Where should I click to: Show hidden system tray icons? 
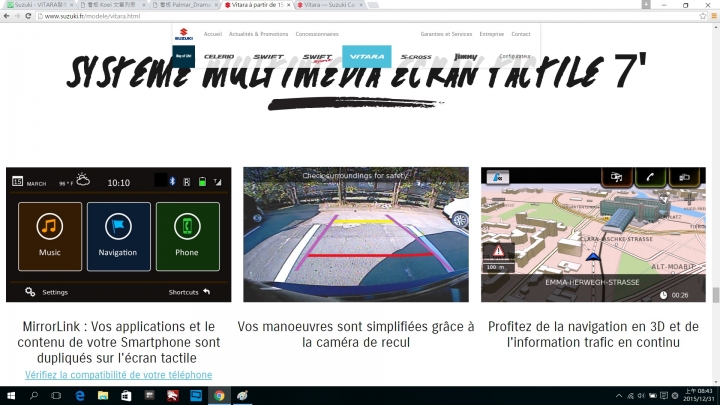click(619, 395)
